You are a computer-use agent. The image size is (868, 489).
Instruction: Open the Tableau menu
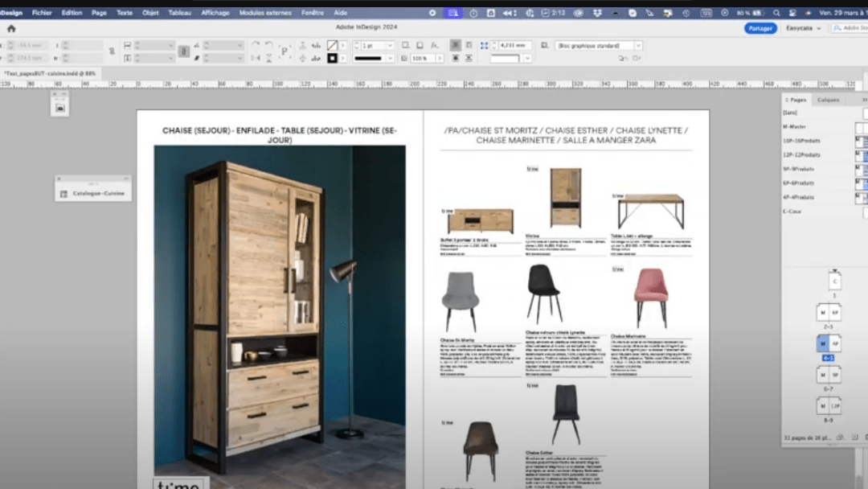click(x=179, y=13)
